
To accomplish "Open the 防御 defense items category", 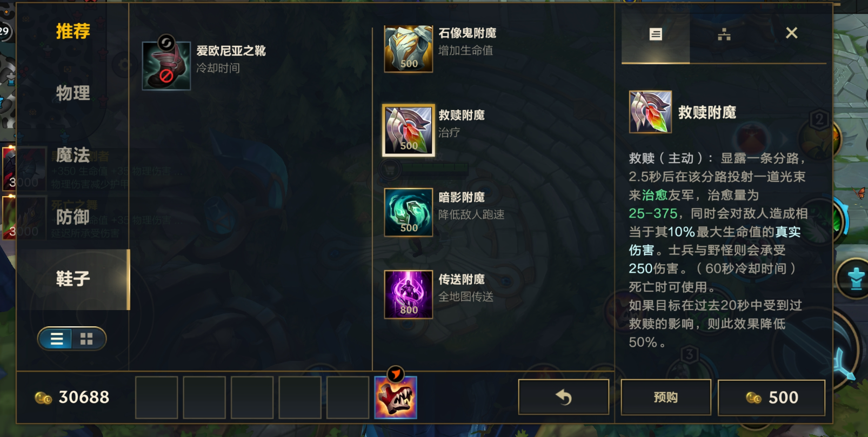I will pos(73,217).
